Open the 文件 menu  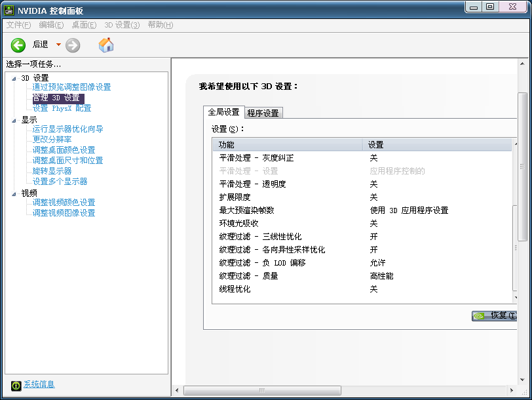tap(16, 25)
